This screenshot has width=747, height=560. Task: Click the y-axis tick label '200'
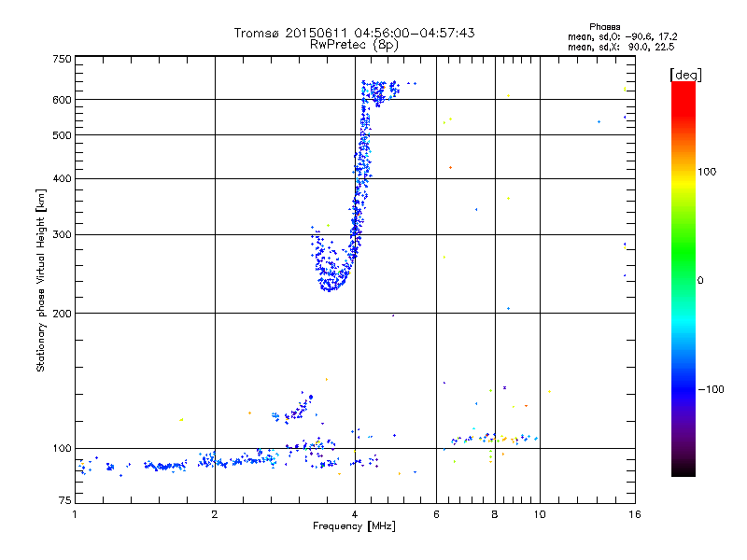(63, 314)
